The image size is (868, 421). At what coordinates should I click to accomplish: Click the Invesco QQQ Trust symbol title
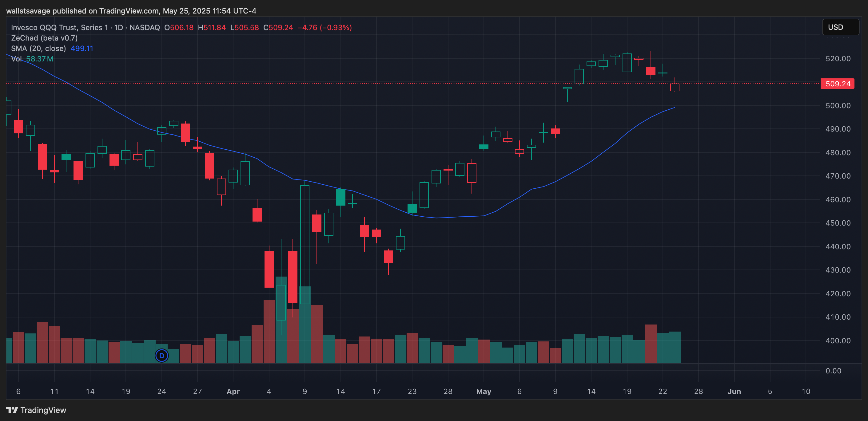pyautogui.click(x=86, y=28)
